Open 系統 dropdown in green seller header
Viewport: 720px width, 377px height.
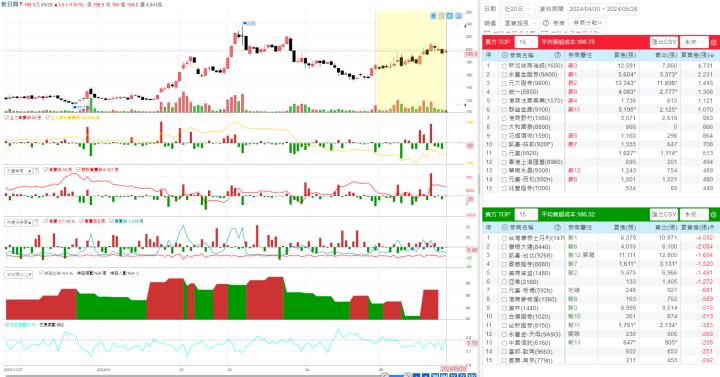(694, 214)
